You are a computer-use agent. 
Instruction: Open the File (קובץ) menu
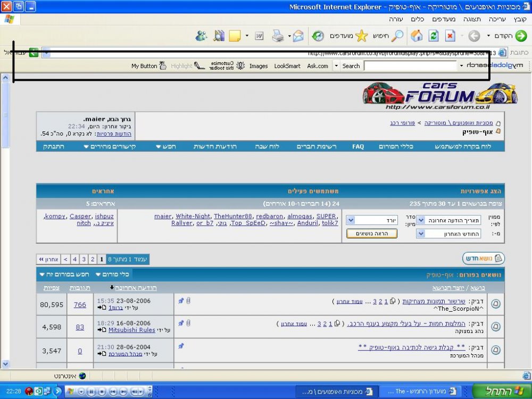click(520, 19)
